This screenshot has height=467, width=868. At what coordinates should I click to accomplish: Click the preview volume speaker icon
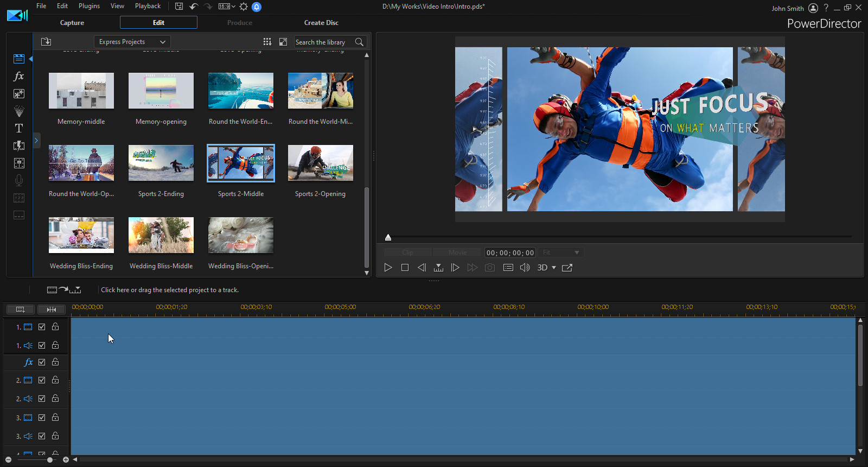(525, 268)
